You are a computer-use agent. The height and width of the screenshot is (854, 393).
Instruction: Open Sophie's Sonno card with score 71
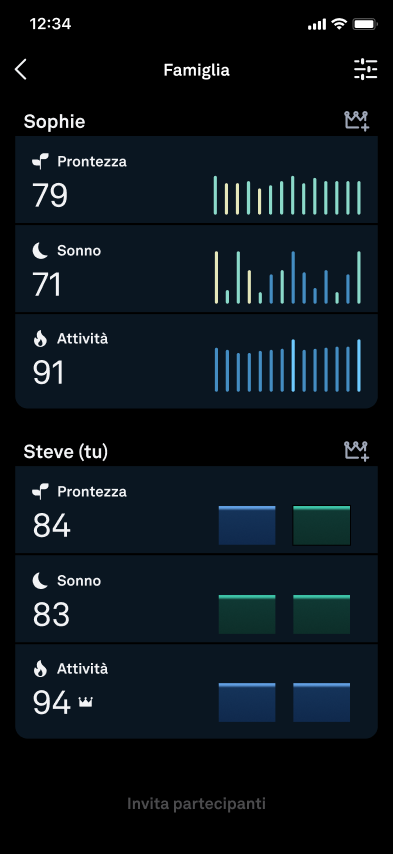pos(196,269)
